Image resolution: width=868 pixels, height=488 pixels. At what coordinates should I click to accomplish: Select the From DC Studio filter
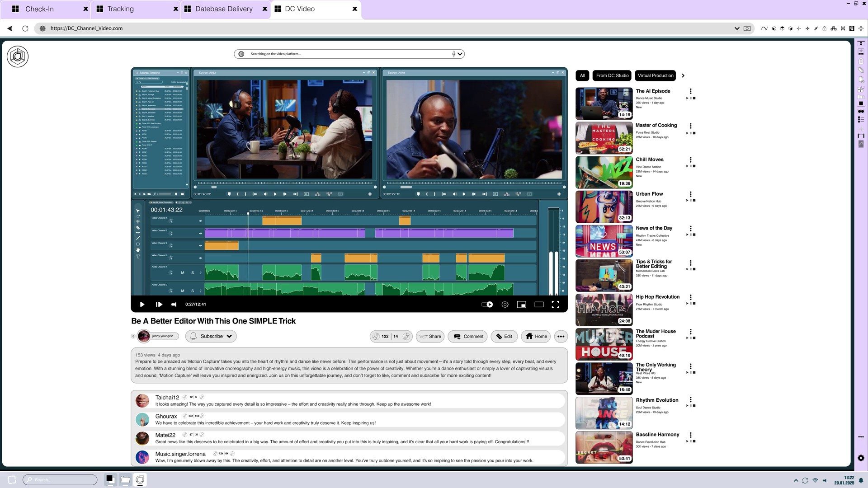(612, 75)
